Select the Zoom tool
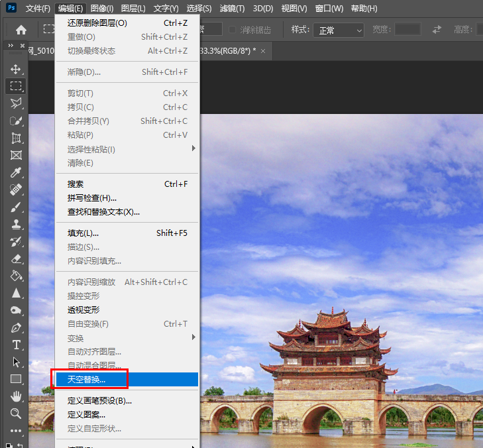The height and width of the screenshot is (448, 483). click(16, 414)
